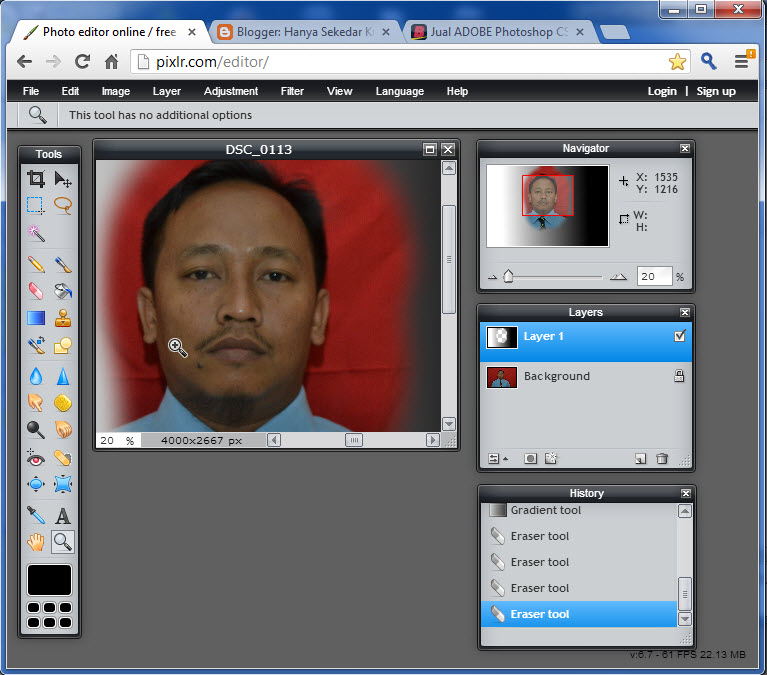
Task: Activate the Type text tool
Action: 63,515
